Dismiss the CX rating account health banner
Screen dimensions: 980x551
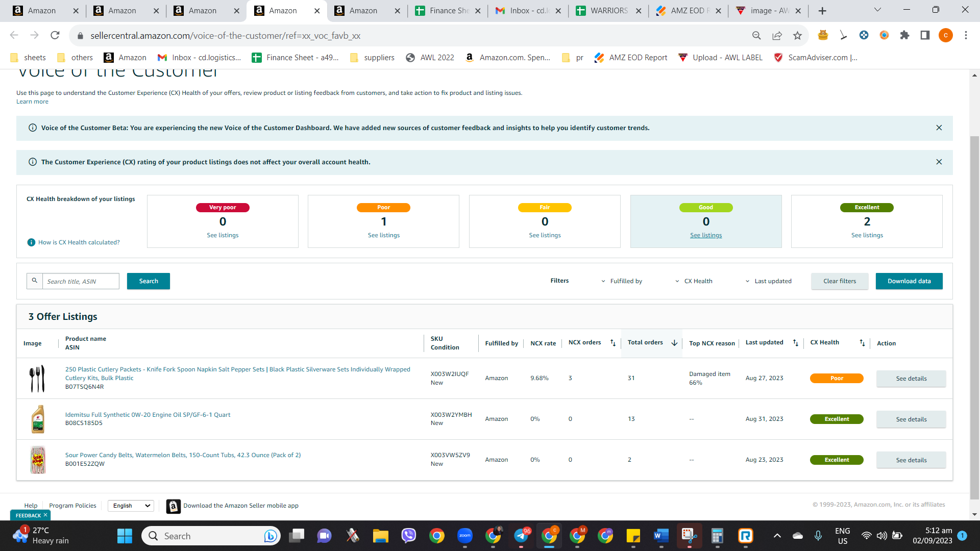coord(939,162)
